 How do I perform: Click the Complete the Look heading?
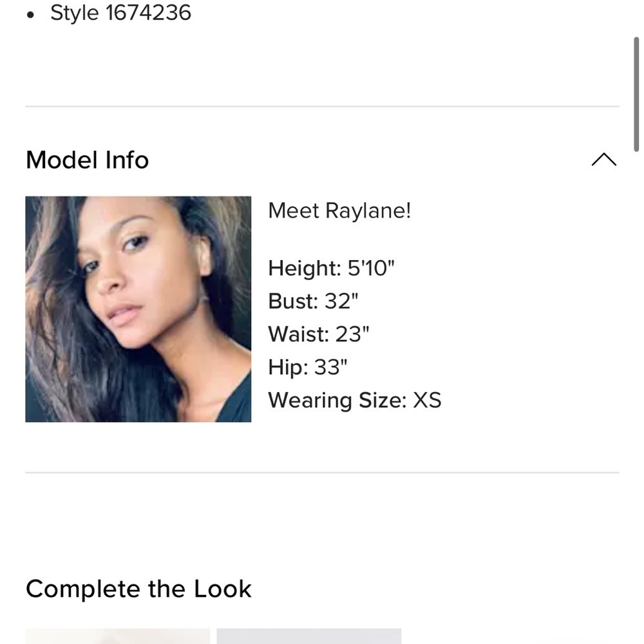138,589
